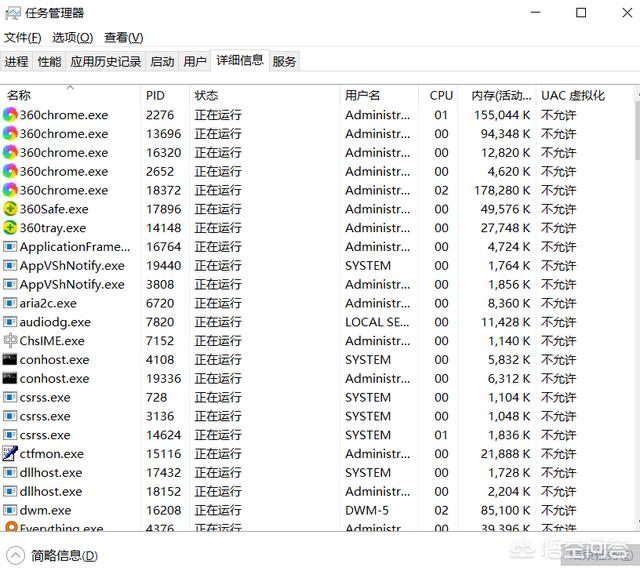Select memory value 85,100 K

(505, 510)
